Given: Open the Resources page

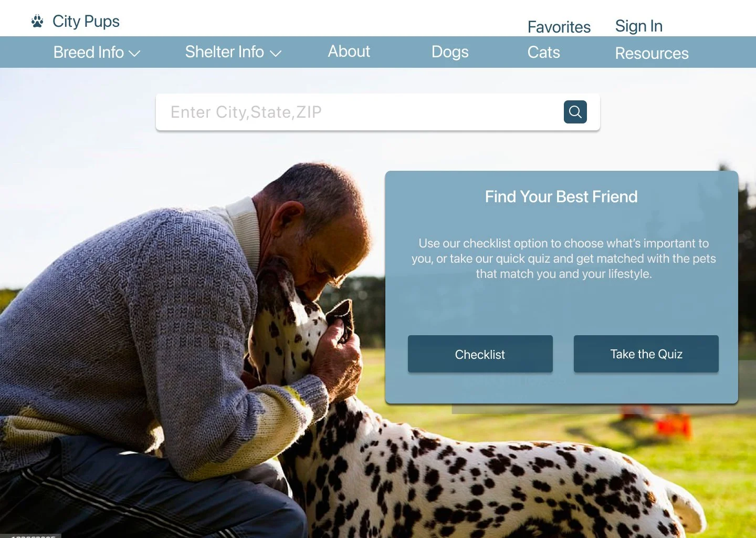Looking at the screenshot, I should coord(652,53).
